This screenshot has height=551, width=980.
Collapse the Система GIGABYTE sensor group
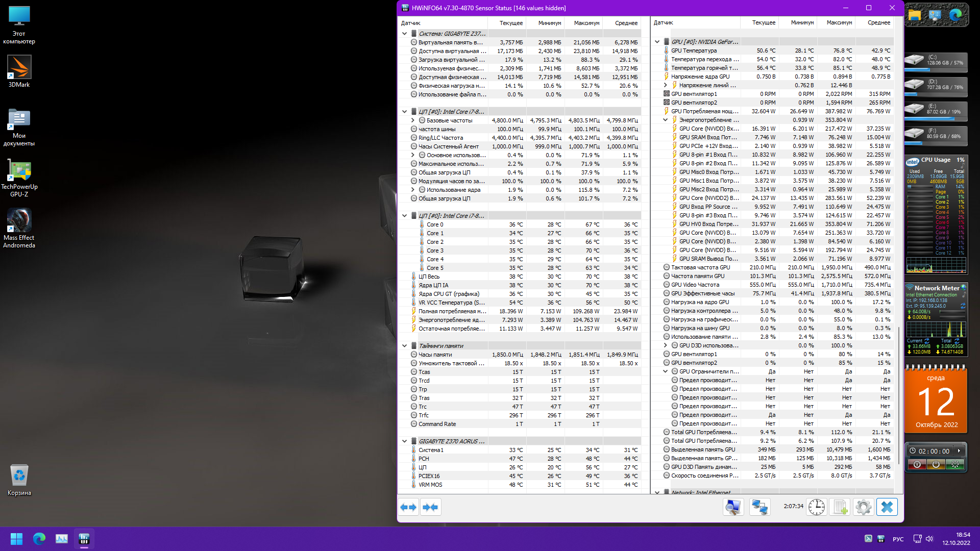[404, 34]
